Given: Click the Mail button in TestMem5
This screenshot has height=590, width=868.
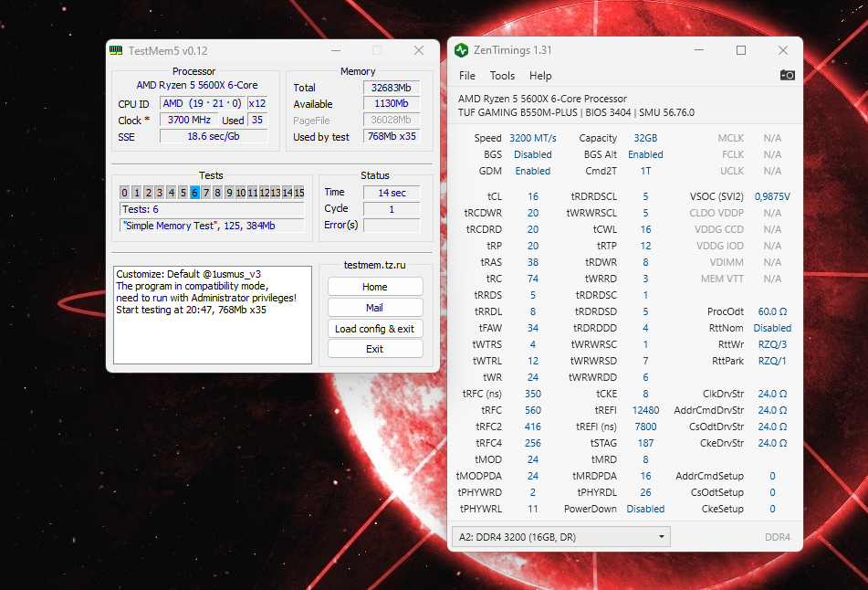Looking at the screenshot, I should tap(374, 307).
